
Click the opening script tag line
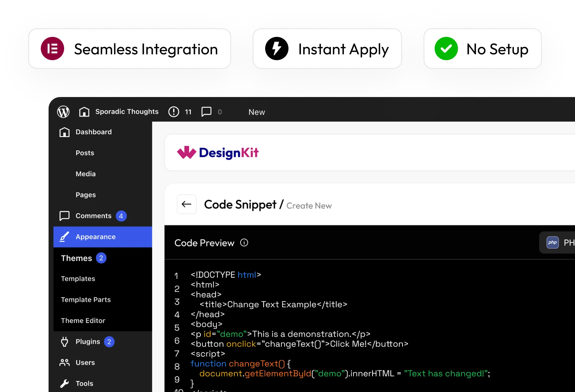(208, 354)
